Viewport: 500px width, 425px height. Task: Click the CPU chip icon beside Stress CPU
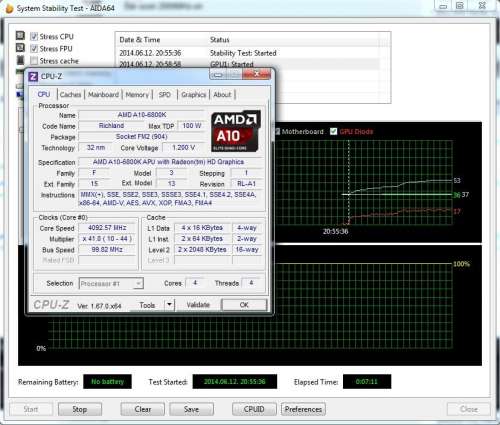tap(20, 35)
